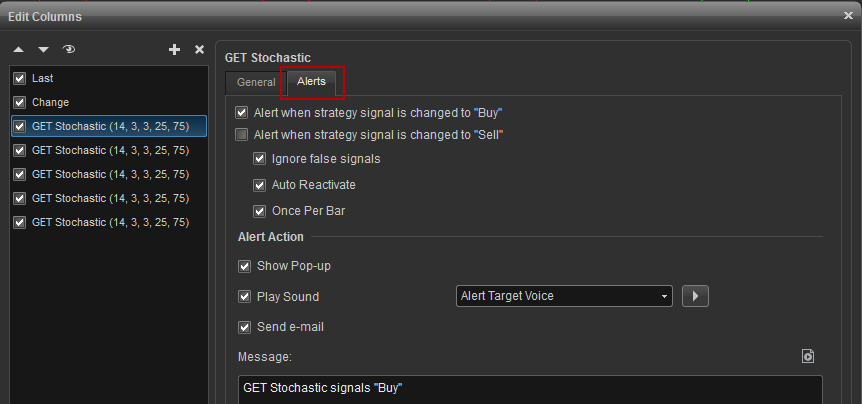Move the selected column down with arrow icon
862x404 pixels.
[x=43, y=50]
